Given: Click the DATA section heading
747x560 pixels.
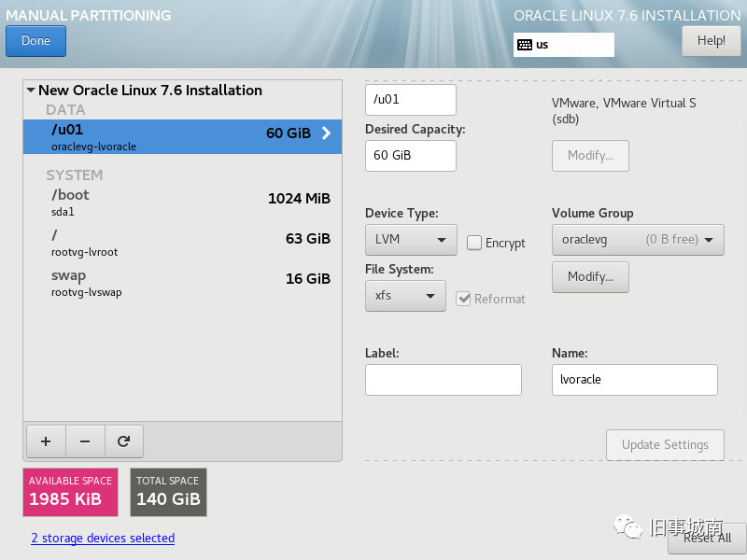Looking at the screenshot, I should click(x=65, y=110).
